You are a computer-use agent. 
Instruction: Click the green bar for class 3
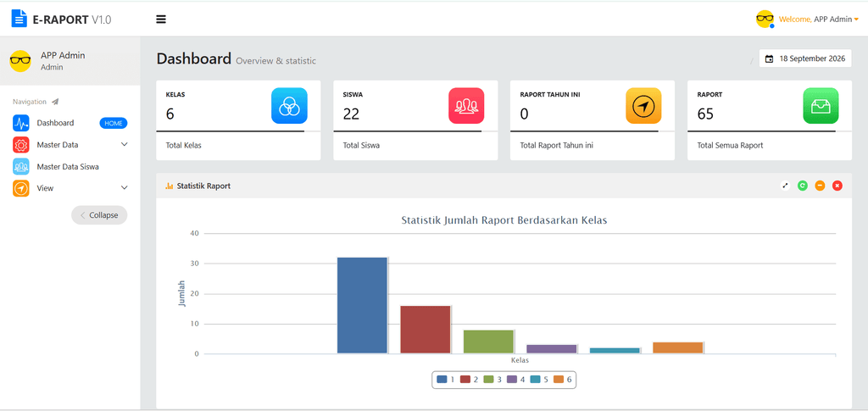489,342
